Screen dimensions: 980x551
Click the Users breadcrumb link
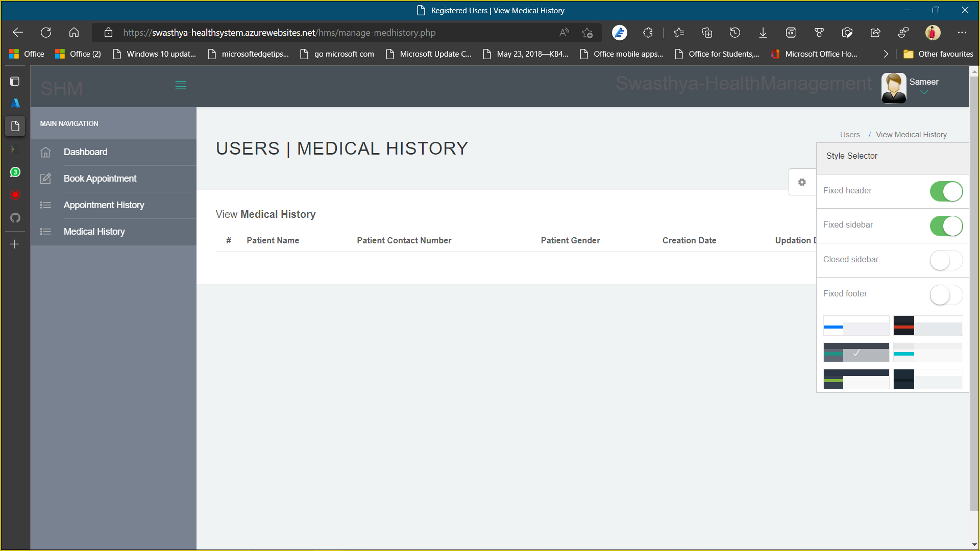coord(850,135)
